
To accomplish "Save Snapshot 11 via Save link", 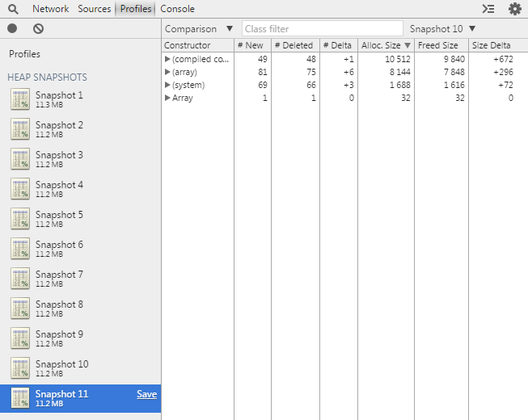I will point(147,394).
